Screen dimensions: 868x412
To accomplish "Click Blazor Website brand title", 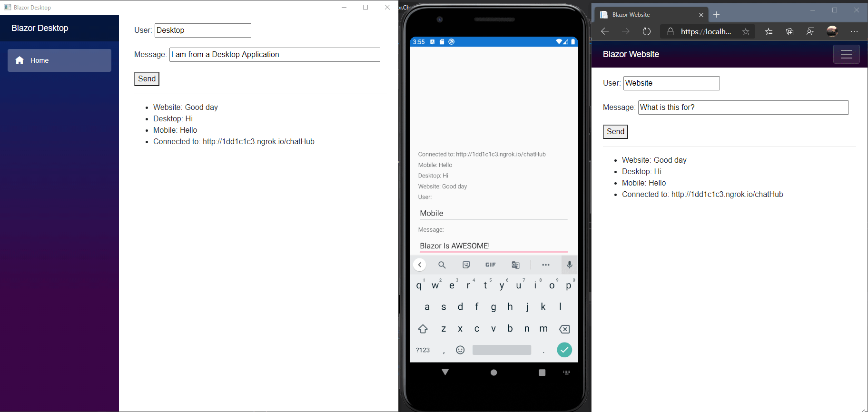I will click(x=631, y=54).
